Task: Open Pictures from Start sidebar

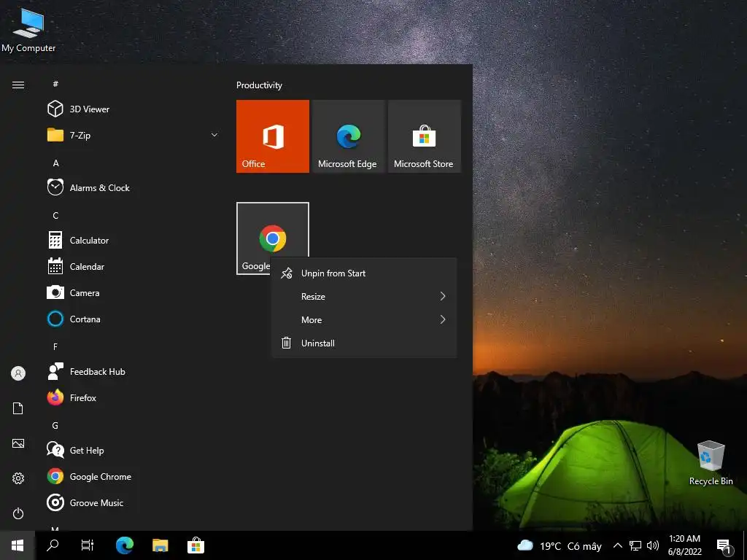Action: tap(18, 443)
